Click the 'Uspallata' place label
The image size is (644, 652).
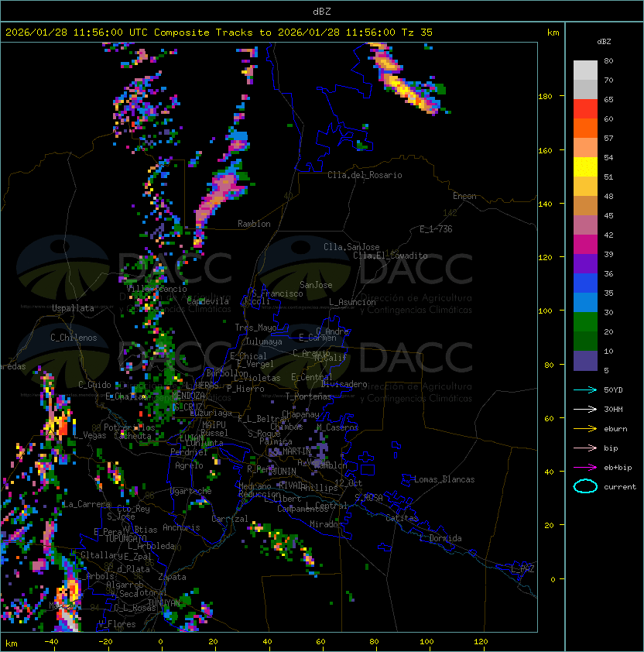(x=73, y=308)
